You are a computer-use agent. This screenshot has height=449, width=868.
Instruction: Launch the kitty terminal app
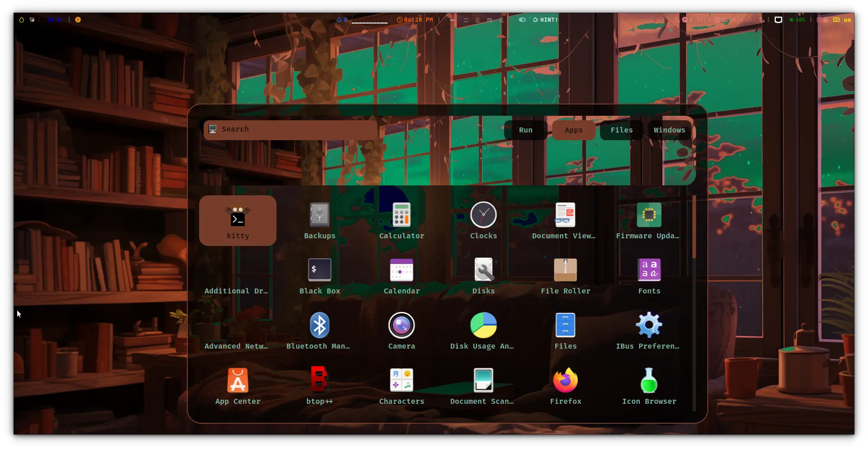(238, 221)
